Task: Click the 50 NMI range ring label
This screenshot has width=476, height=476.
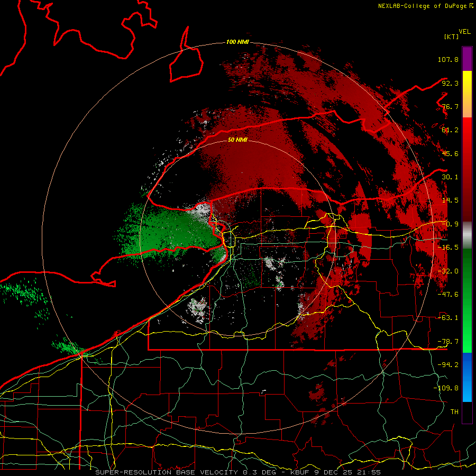Action: (237, 140)
